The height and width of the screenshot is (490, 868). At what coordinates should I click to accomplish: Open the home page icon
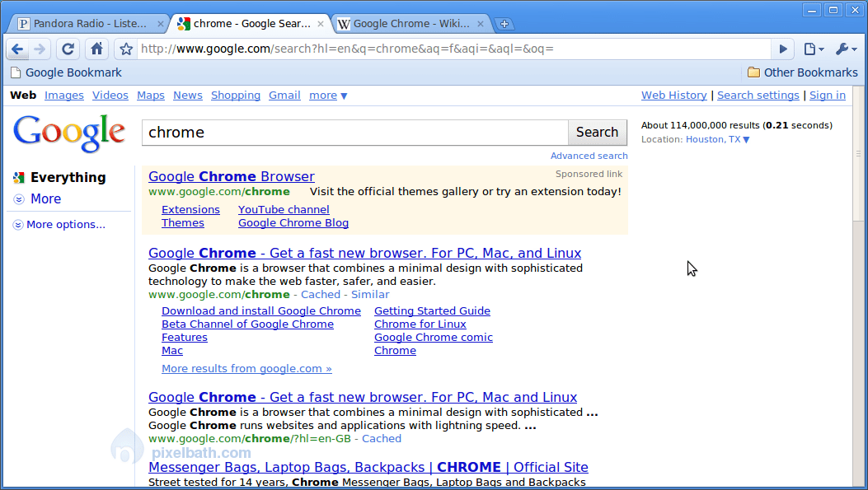point(97,49)
